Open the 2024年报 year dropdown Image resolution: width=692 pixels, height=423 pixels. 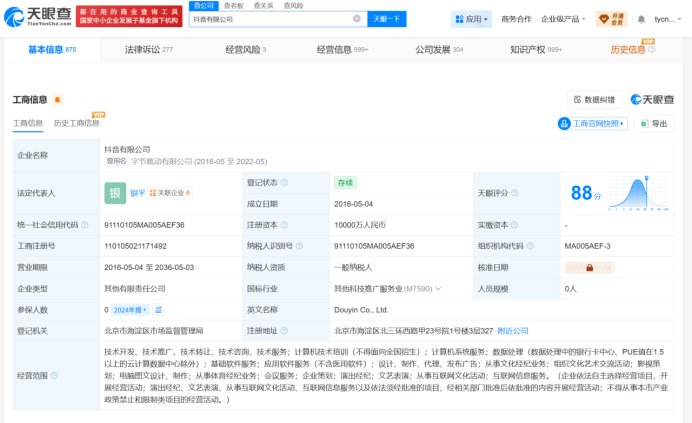tap(131, 310)
